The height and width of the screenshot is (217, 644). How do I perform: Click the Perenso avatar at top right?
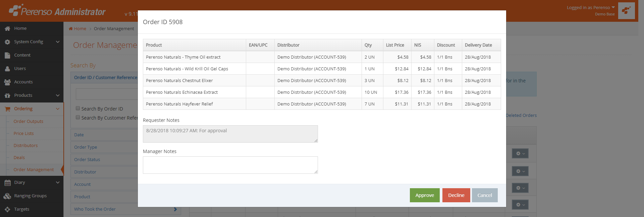coord(626,11)
